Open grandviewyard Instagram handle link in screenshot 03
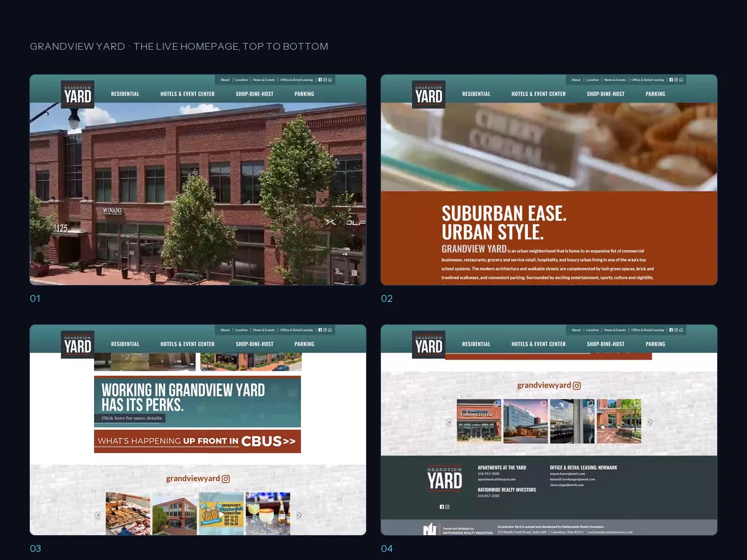747x560 pixels. coord(193,478)
